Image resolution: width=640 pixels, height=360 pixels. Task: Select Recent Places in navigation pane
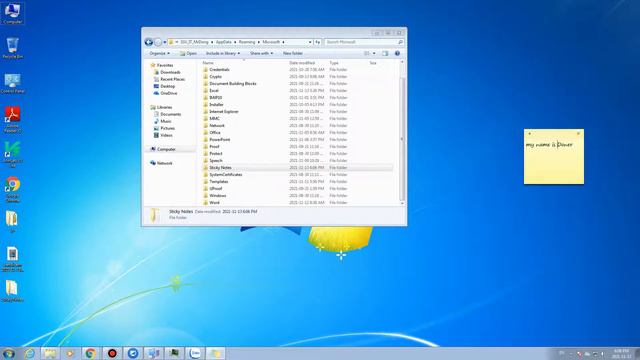pos(169,79)
